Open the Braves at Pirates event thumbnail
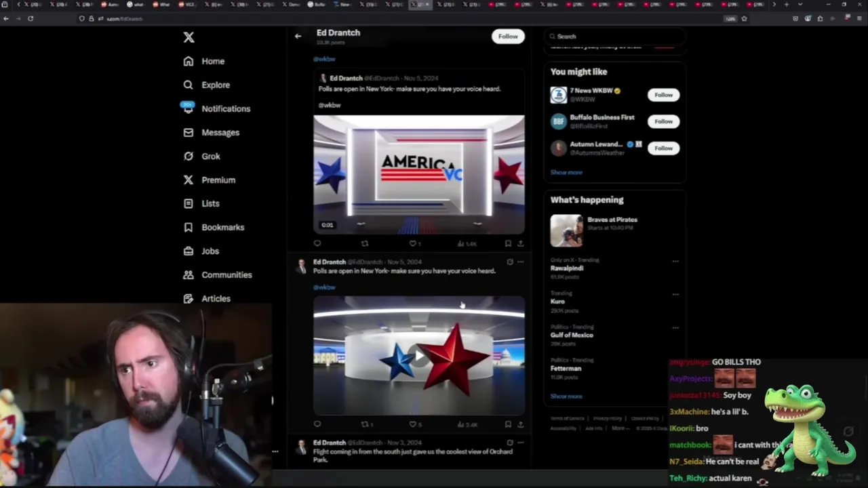Viewport: 868px width, 488px height. tap(566, 230)
